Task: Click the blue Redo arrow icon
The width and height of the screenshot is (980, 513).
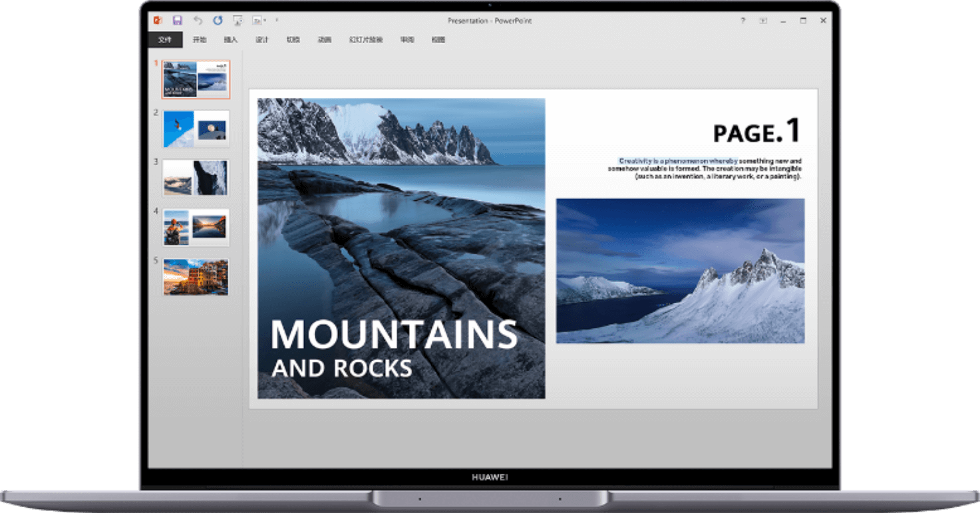Action: (x=218, y=21)
